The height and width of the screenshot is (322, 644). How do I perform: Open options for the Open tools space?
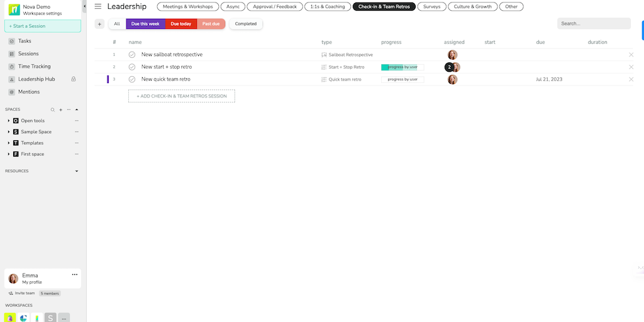[x=76, y=121]
